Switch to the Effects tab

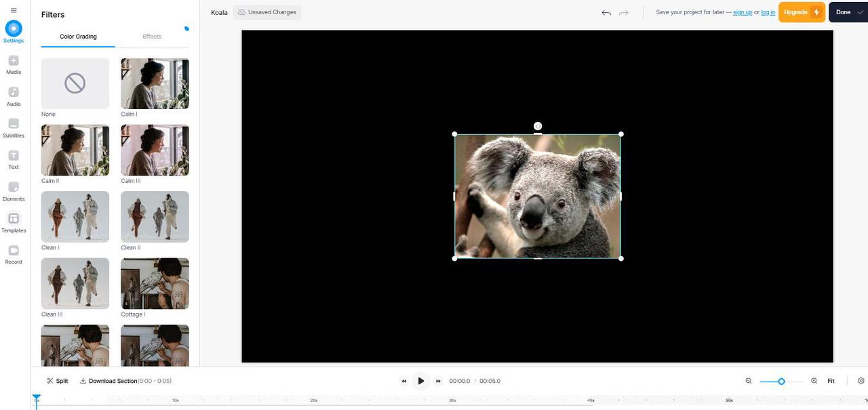pyautogui.click(x=152, y=37)
